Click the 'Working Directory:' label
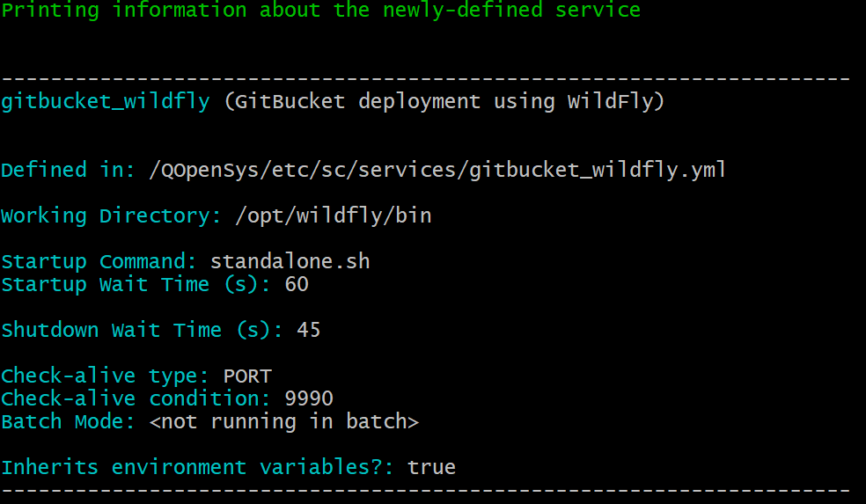Viewport: 866px width, 504px height. tap(112, 215)
